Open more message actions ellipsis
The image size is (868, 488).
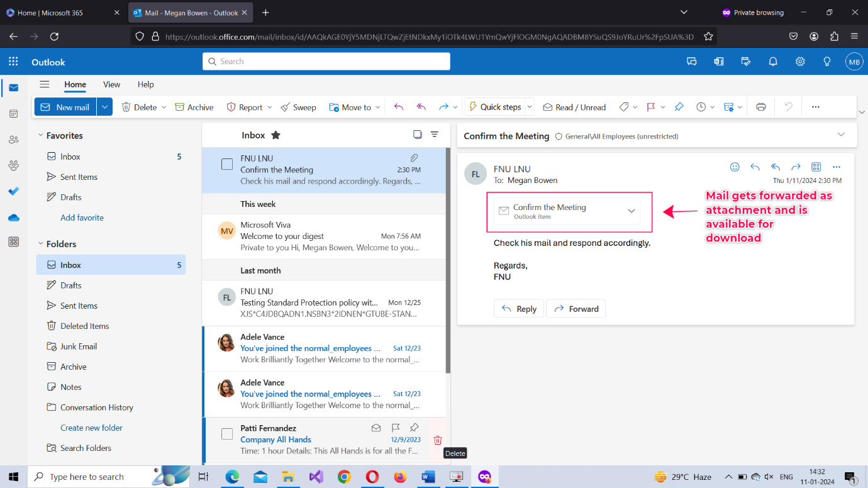[836, 167]
